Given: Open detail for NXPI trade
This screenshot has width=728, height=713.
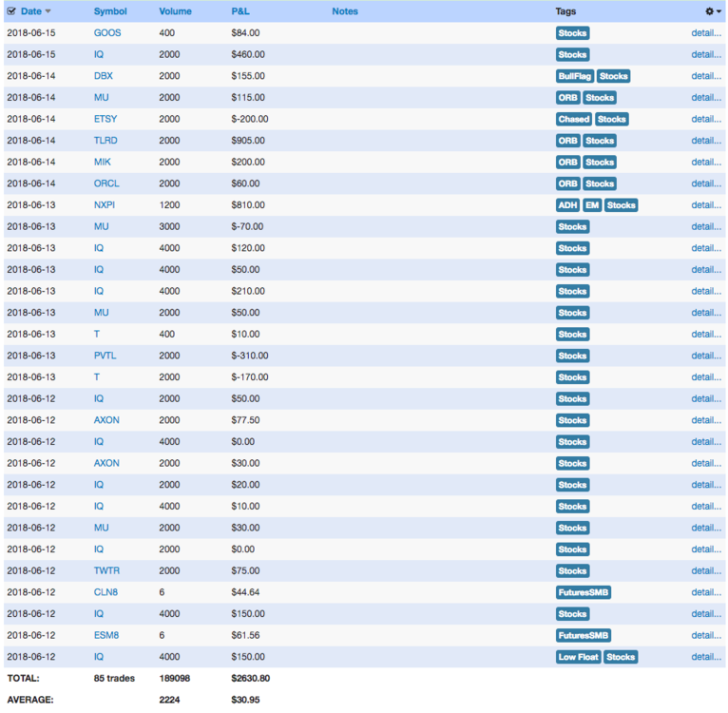Looking at the screenshot, I should (x=706, y=205).
